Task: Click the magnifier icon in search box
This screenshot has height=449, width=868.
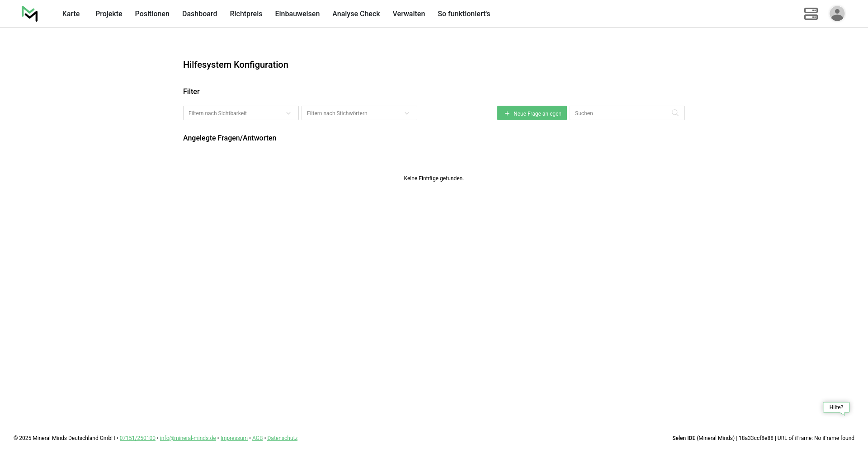Action: click(675, 113)
